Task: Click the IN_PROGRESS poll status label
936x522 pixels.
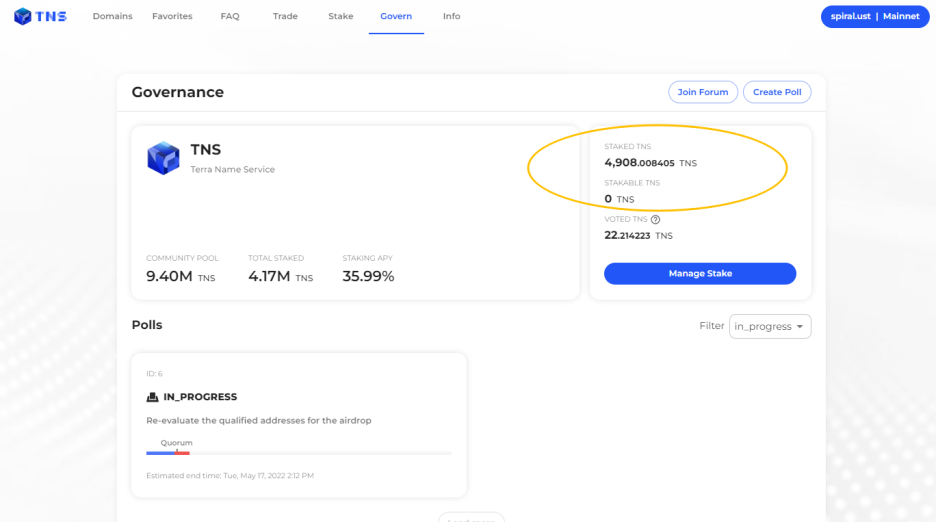Action: click(x=200, y=397)
